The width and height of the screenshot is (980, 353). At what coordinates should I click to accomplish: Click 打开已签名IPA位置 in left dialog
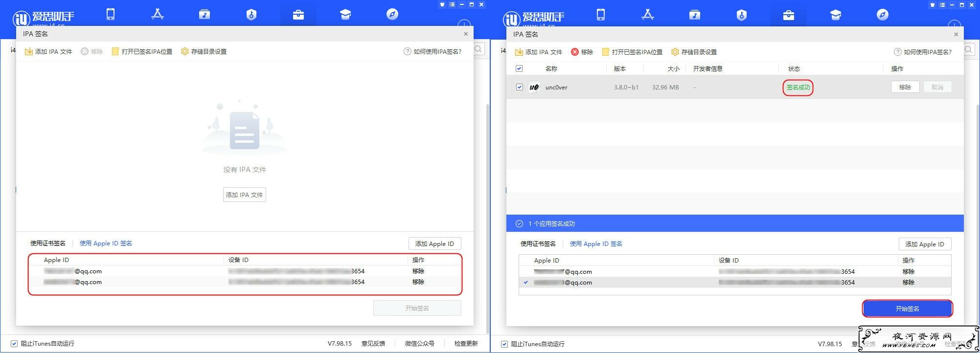[142, 51]
